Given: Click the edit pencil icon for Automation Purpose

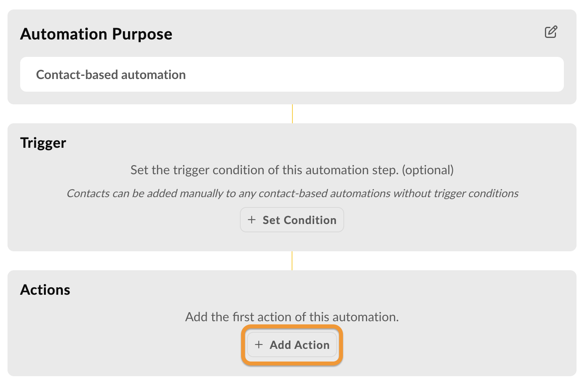Looking at the screenshot, I should click(x=551, y=32).
